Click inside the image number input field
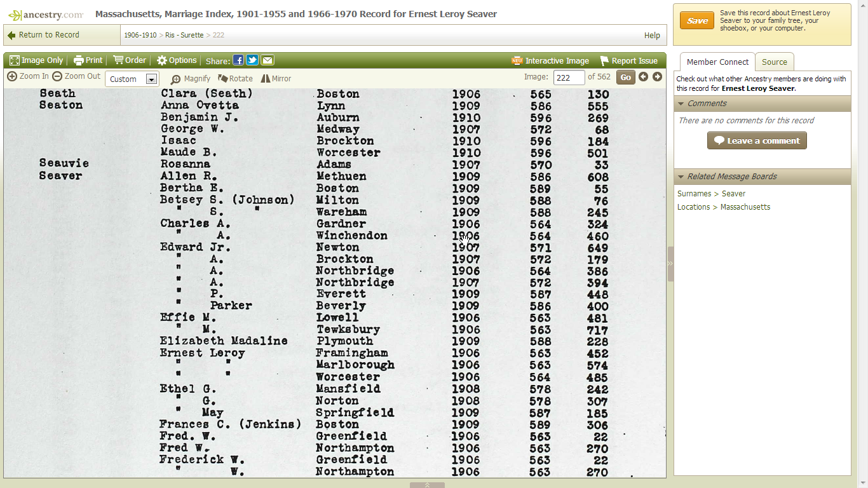 click(569, 77)
